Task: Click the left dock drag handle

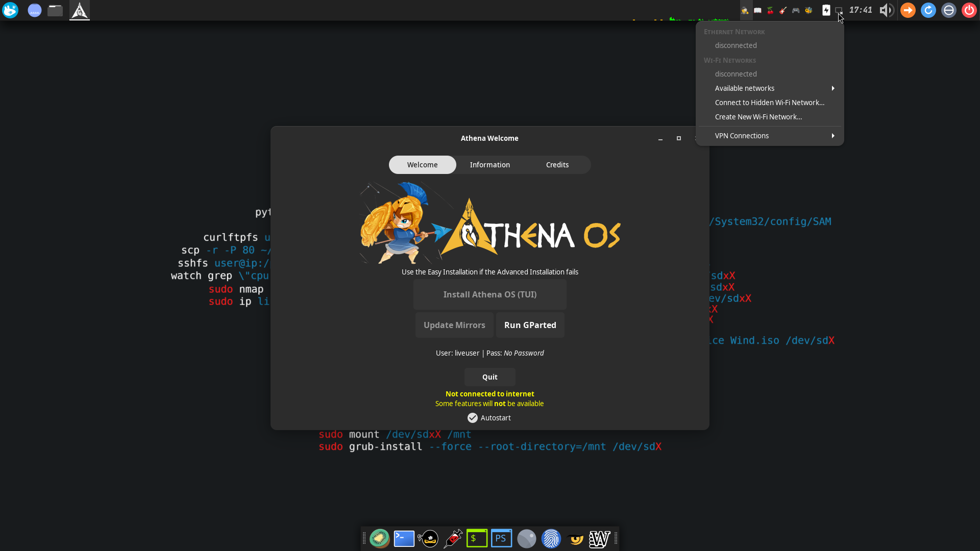Action: point(364,538)
